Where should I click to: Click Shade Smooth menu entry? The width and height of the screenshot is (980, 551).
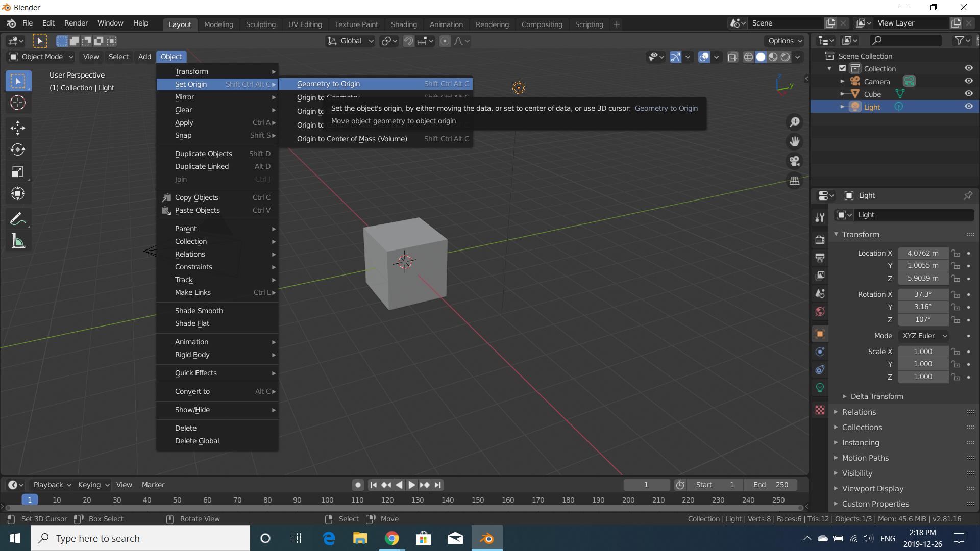pyautogui.click(x=217, y=311)
